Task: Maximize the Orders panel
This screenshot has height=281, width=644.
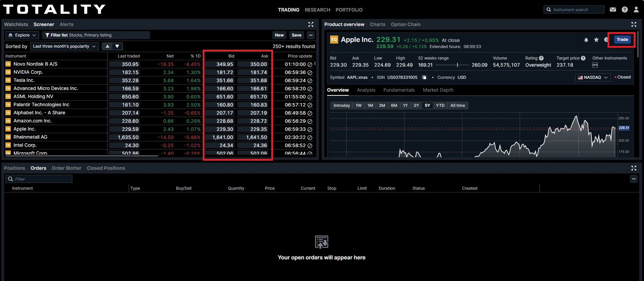Action: tap(634, 168)
